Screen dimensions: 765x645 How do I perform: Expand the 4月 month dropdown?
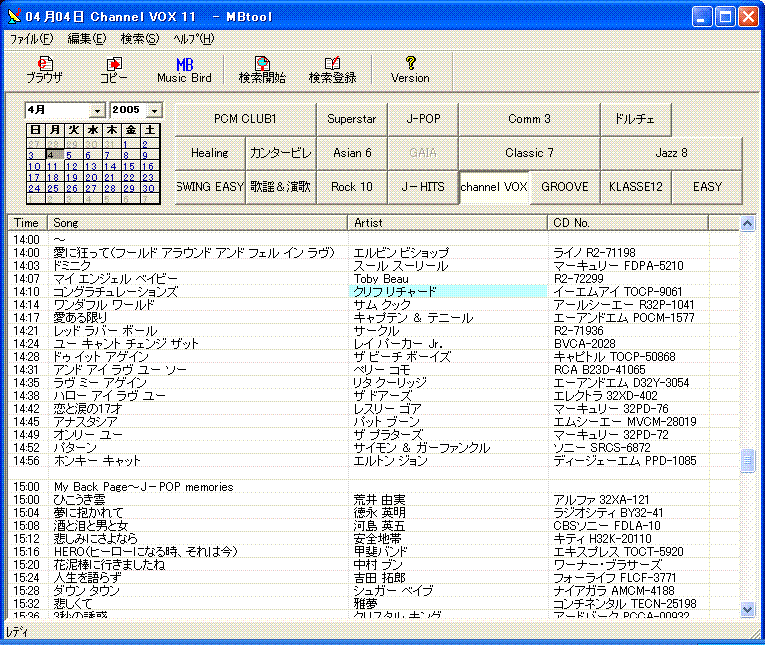pos(98,111)
